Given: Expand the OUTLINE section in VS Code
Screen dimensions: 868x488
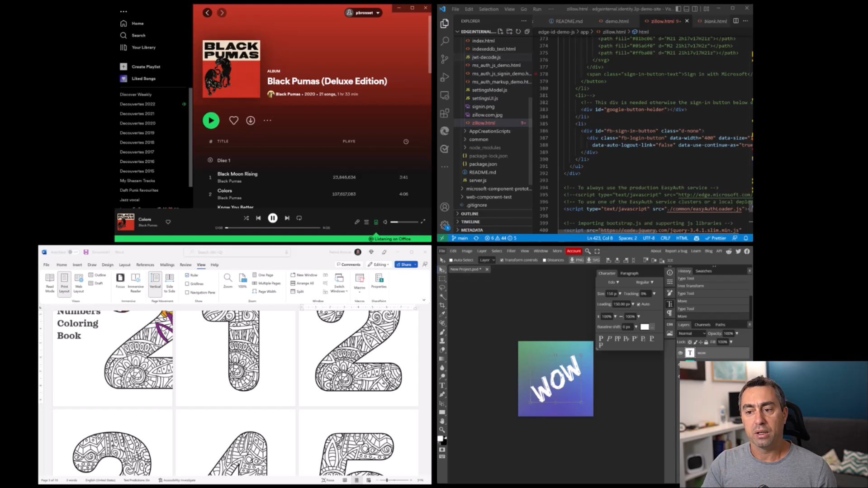Looking at the screenshot, I should click(470, 213).
